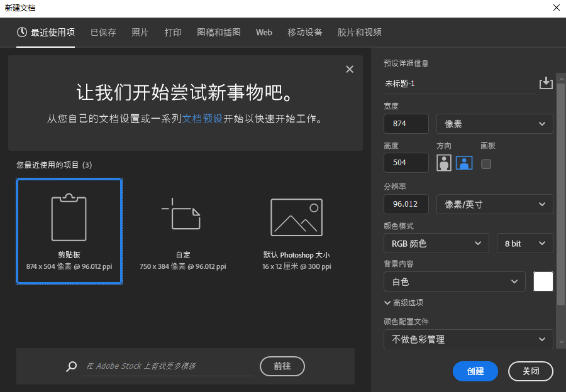Click the Adobe Stock search magnifier icon
The width and height of the screenshot is (566, 392).
pyautogui.click(x=72, y=366)
